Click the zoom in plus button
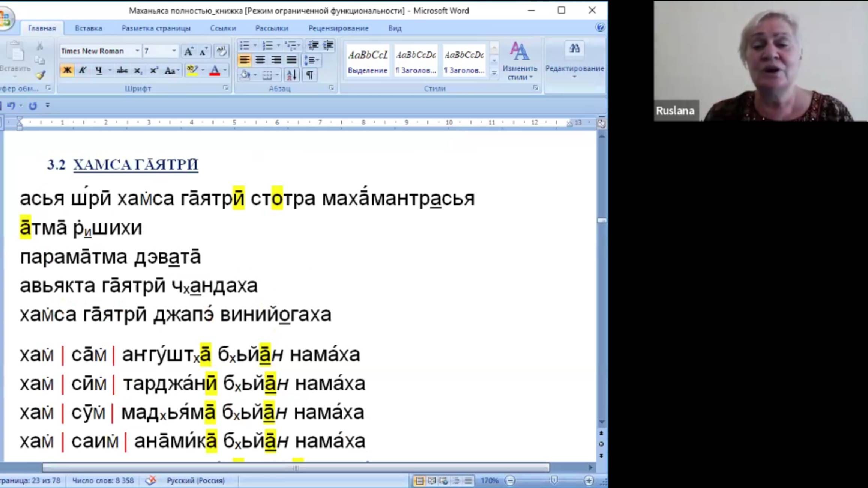 tap(589, 480)
